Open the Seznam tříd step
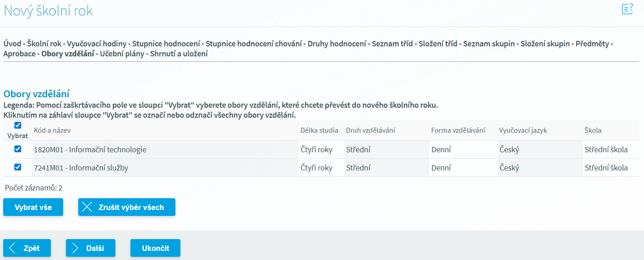Image resolution: width=644 pixels, height=260 pixels. pos(392,44)
